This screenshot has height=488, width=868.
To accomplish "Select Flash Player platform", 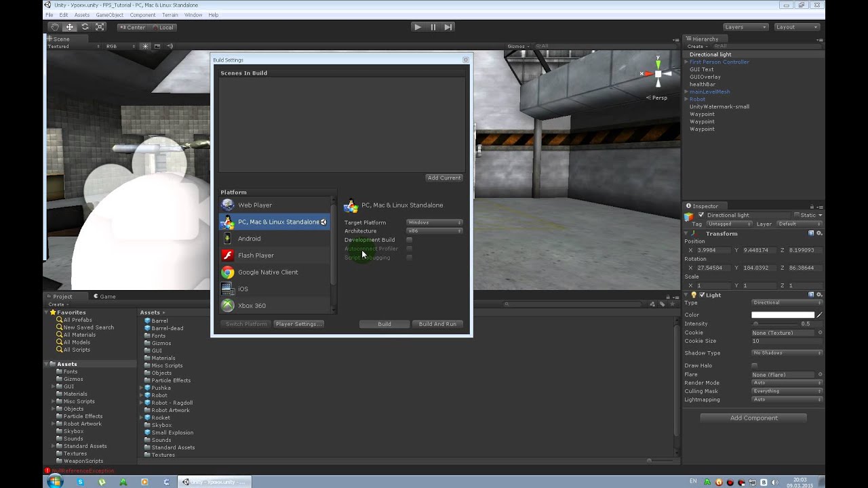I will click(x=275, y=256).
